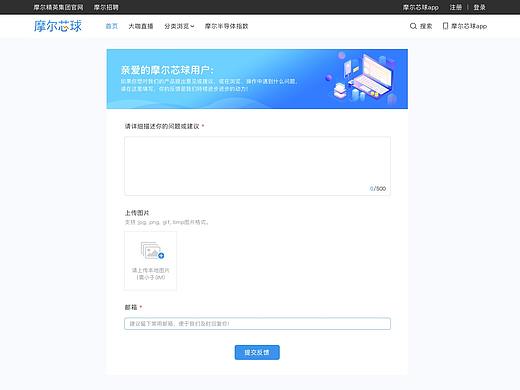Click 提交反馈 submit button
Screen dimensions: 520x390
[257, 352]
